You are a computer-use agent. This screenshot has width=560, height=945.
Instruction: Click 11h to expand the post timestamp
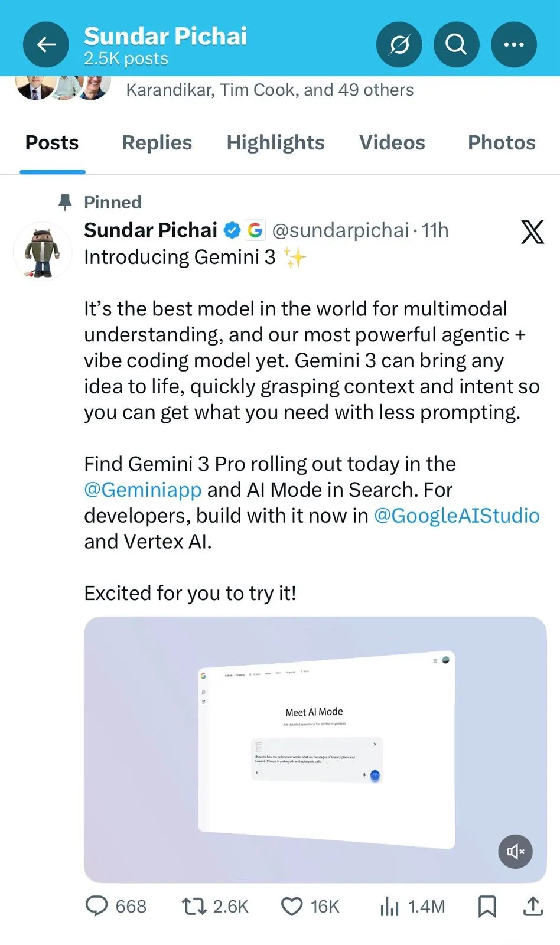click(435, 230)
